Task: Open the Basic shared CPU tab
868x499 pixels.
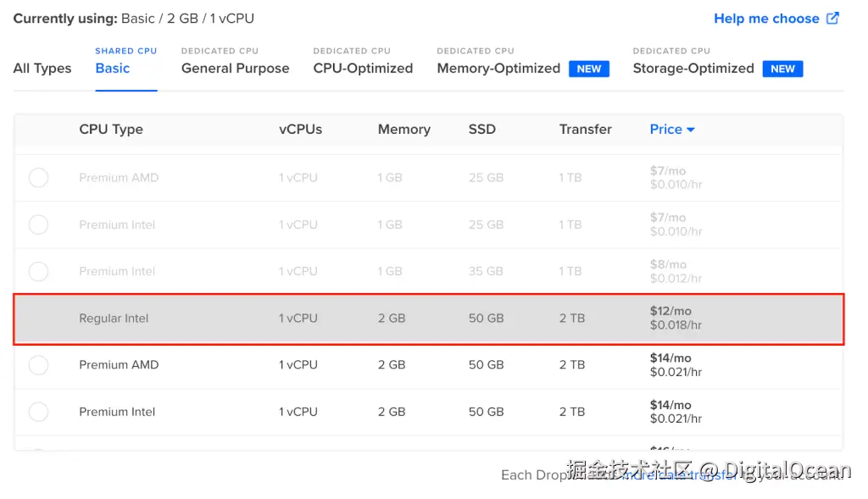Action: click(113, 68)
